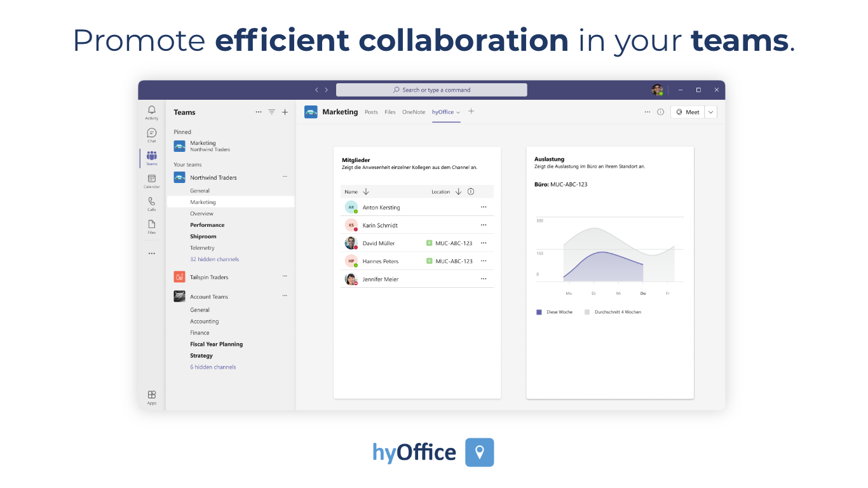Screen dimensions: 868x488
Task: Open Northwind Traders more options ellipsis
Action: (x=285, y=177)
